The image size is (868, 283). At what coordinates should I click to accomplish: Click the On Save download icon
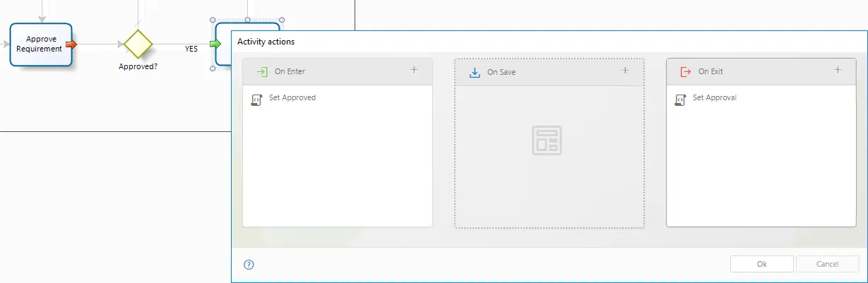coord(475,72)
